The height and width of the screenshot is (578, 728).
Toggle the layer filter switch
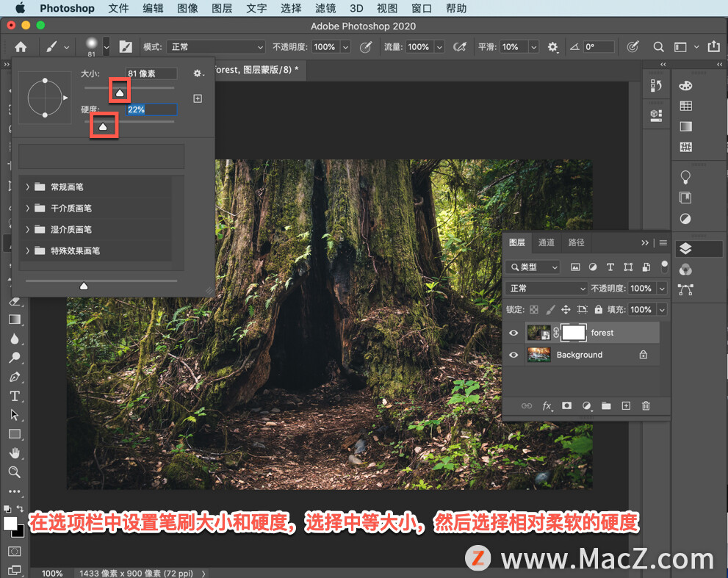(x=664, y=266)
